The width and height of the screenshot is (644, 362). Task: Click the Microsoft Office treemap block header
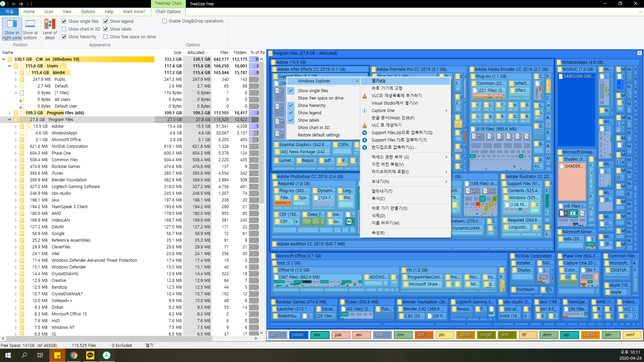(x=299, y=256)
